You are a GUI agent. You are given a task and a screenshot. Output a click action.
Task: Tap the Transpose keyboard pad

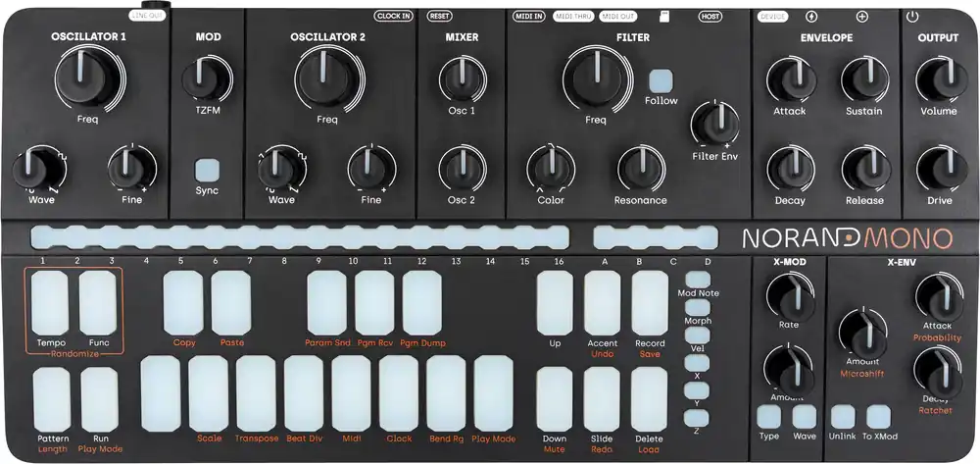pyautogui.click(x=256, y=394)
